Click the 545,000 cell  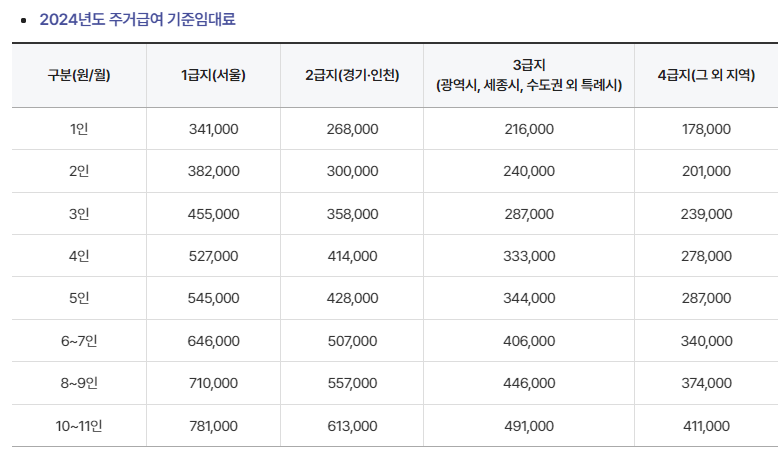(x=213, y=298)
